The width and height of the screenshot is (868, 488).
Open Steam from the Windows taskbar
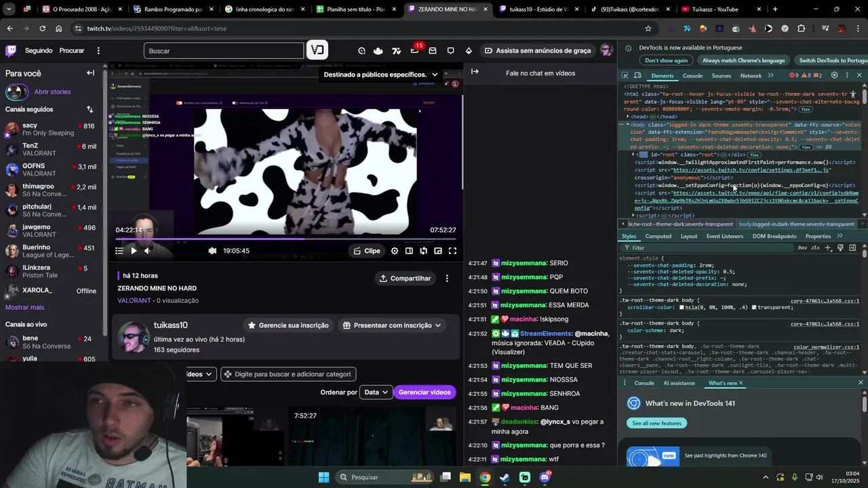point(505,477)
